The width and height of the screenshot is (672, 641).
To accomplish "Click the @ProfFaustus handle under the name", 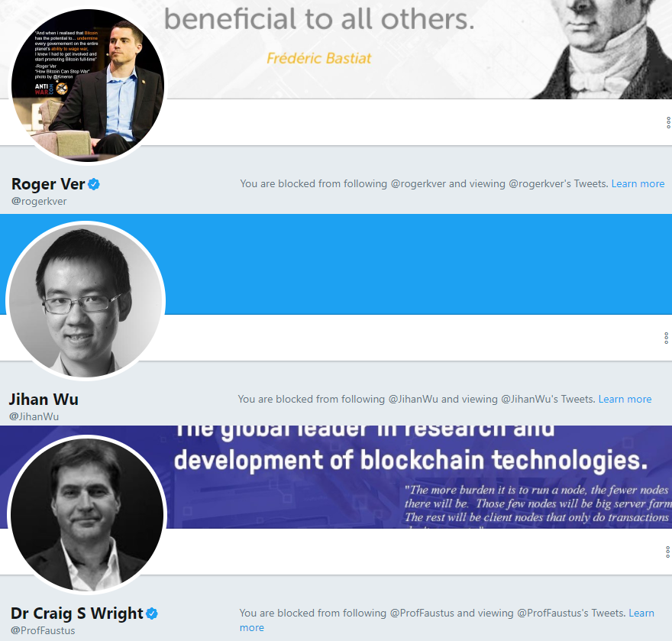I will click(x=43, y=631).
